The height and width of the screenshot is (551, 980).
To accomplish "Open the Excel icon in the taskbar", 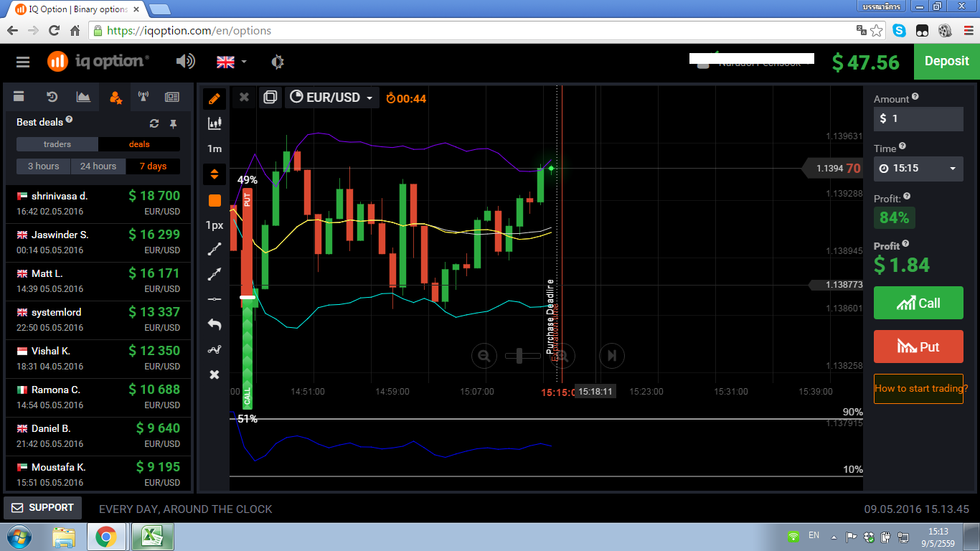I will pos(151,537).
